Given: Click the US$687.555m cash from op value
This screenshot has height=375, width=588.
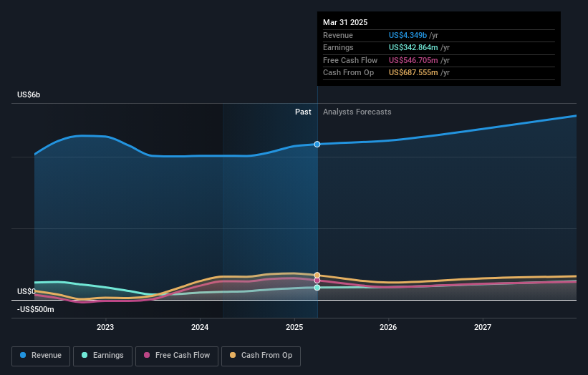Looking at the screenshot, I should coord(413,73).
